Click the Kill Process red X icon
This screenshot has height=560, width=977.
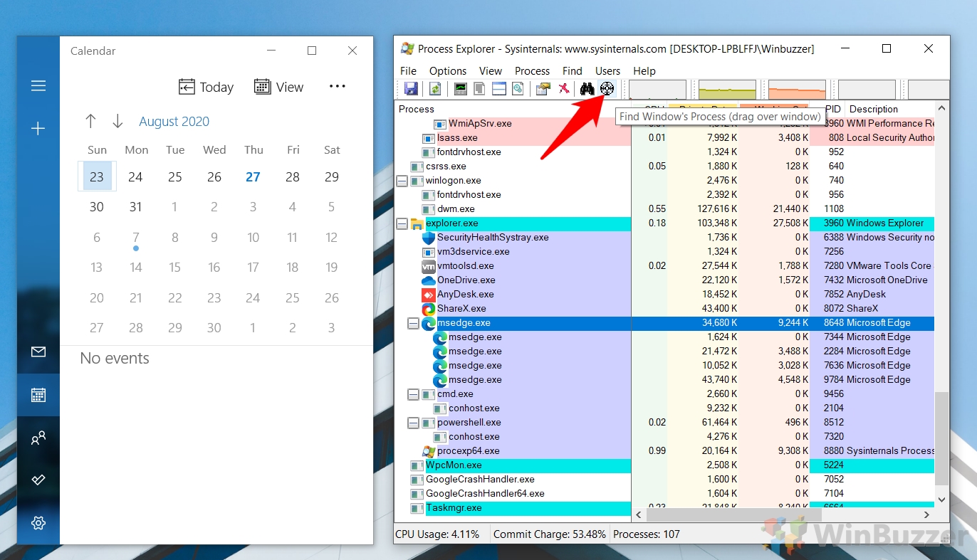pos(565,88)
